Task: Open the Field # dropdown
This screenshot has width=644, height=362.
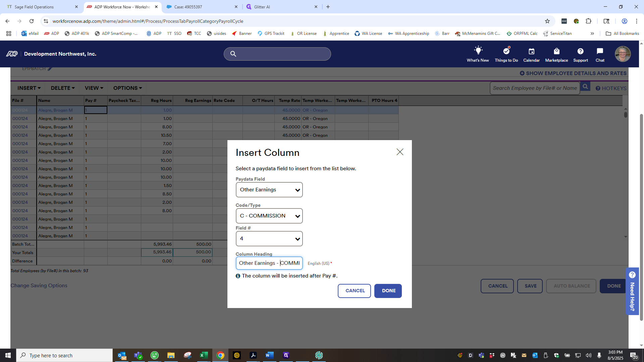Action: point(269,239)
